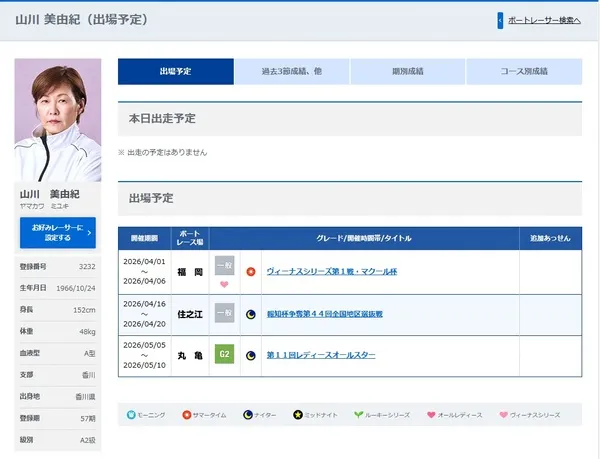Click the ミッドナイト legend star icon

(298, 415)
